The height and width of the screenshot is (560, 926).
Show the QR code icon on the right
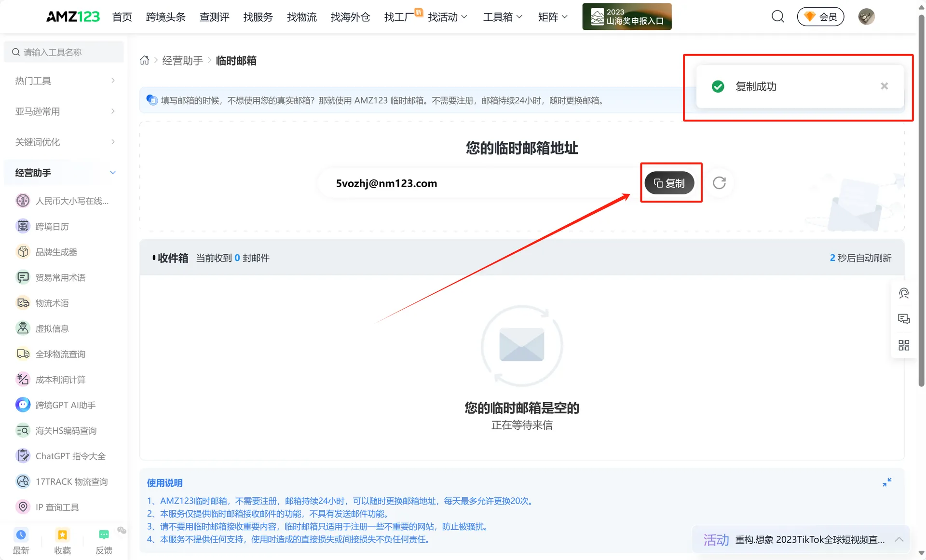(904, 345)
